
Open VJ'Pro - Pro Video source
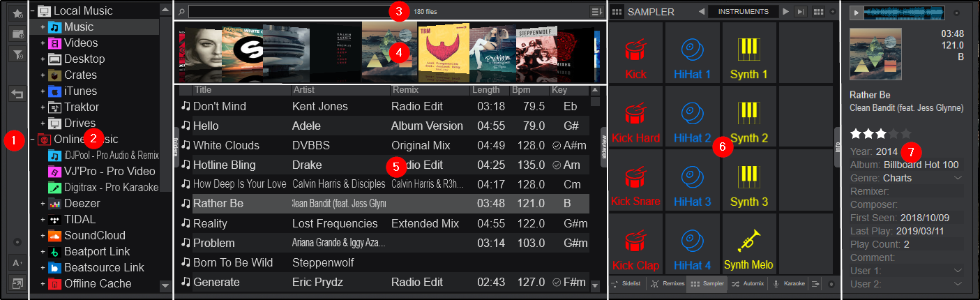102,172
